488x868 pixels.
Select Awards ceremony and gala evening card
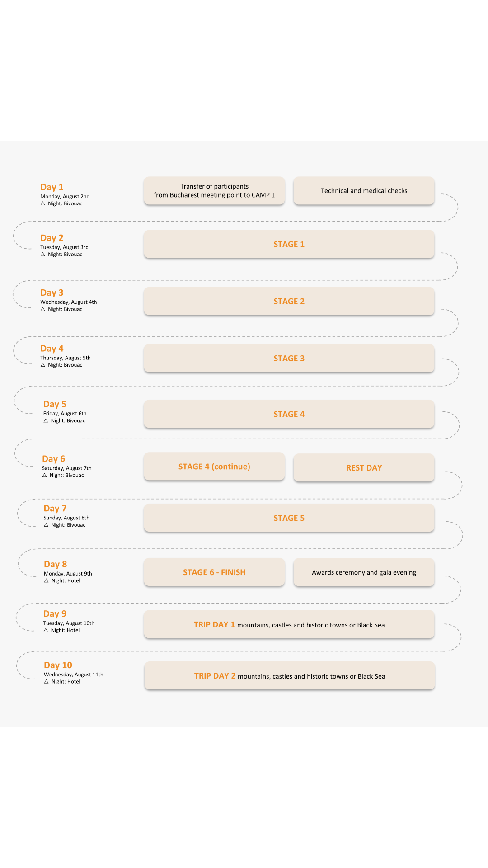click(x=364, y=572)
